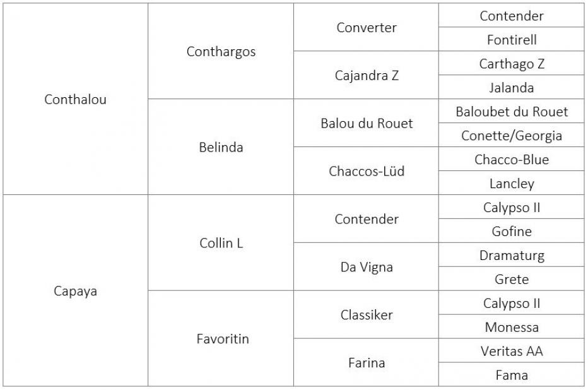Select the Classiker cell
Viewport: 588px width, 390px height.
(367, 315)
